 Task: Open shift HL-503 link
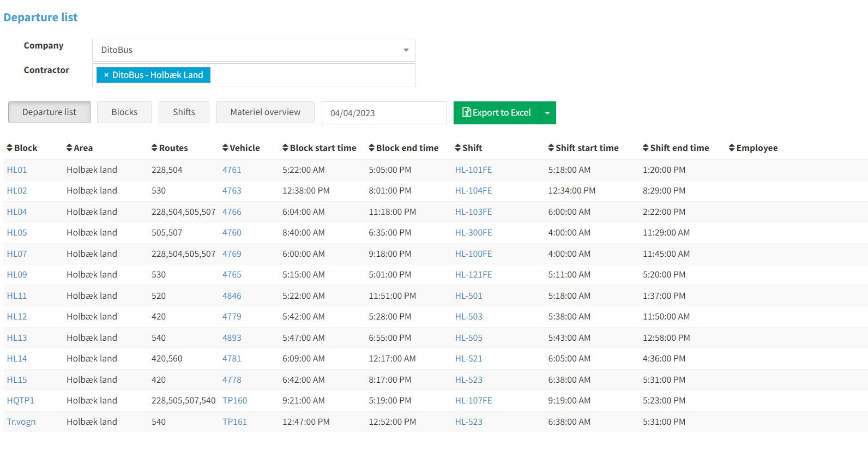(469, 317)
